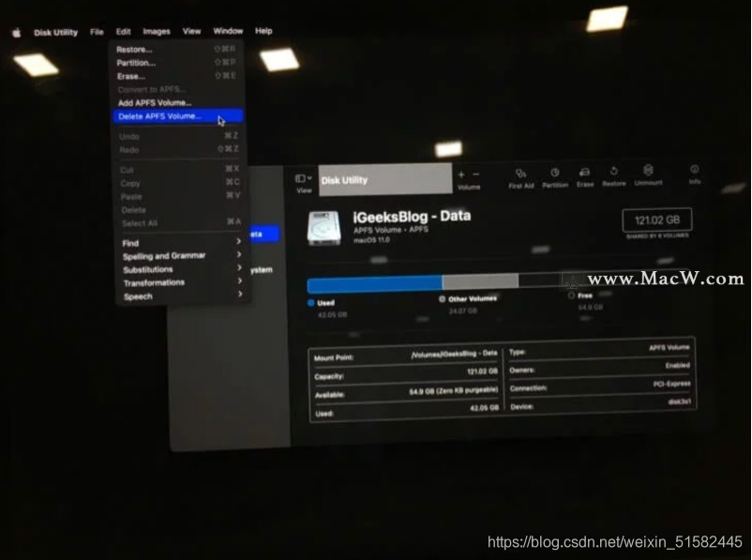752x560 pixels.
Task: Click the Owners value Enabled
Action: click(677, 366)
